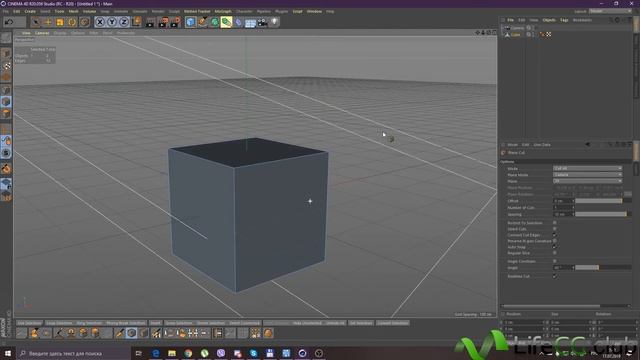Click the Hide Unselected button
This screenshot has height=360, width=640.
click(307, 323)
